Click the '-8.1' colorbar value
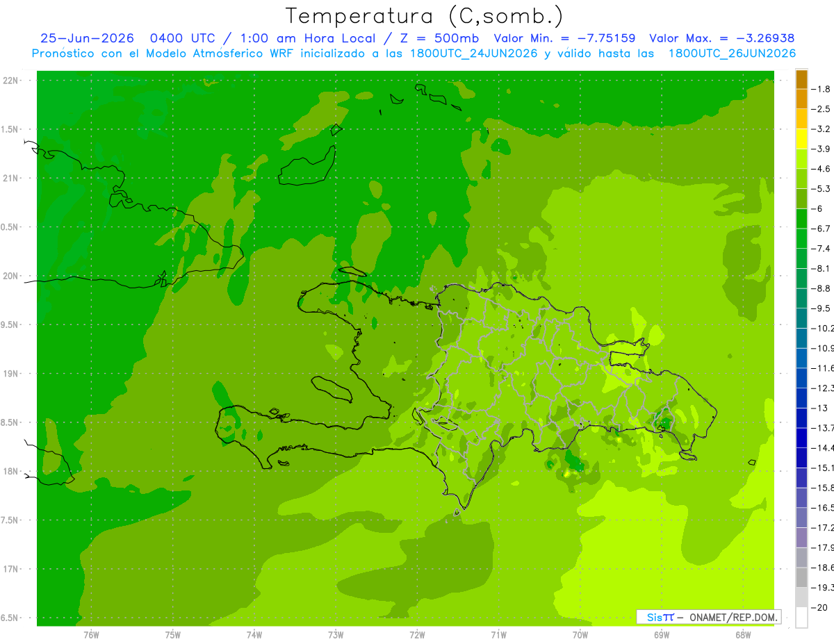The image size is (834, 644). tap(821, 268)
